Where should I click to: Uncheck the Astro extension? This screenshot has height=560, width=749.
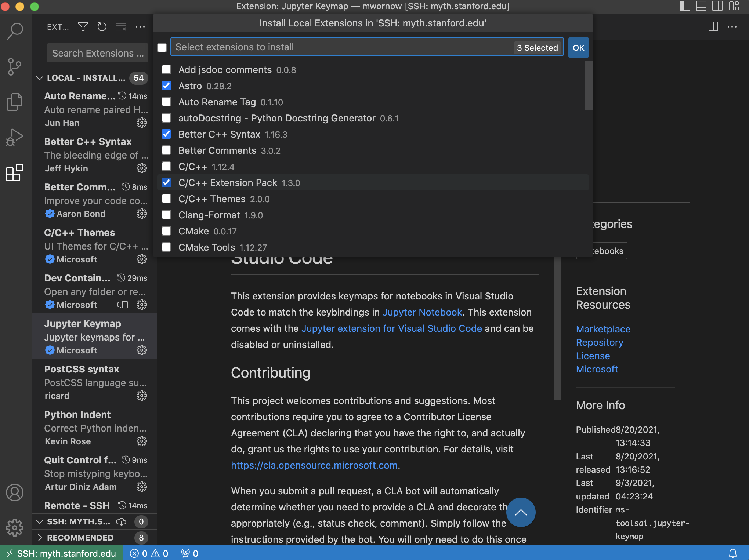tap(166, 86)
